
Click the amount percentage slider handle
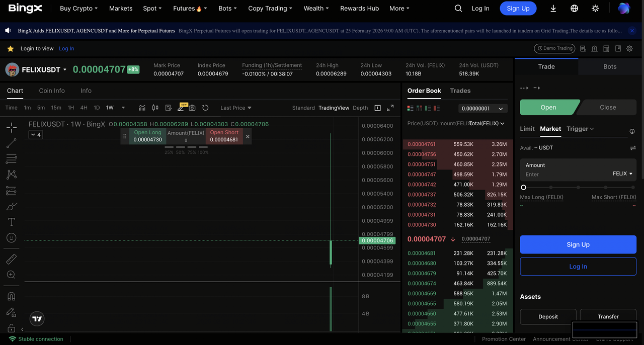(523, 187)
